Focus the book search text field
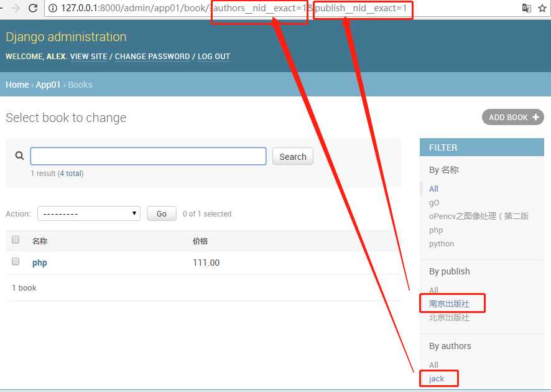Viewport: 551px width, 392px height. pyautogui.click(x=148, y=156)
